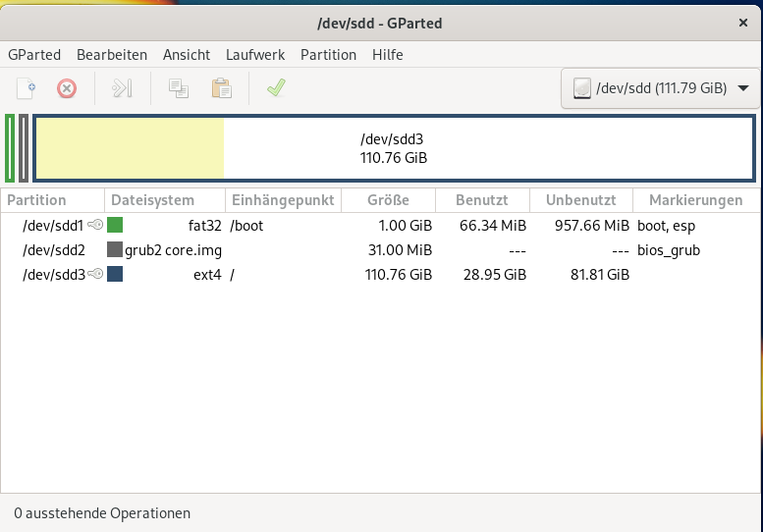Click the green apply operations checkmark
Screen dimensions: 763x532
tap(276, 88)
